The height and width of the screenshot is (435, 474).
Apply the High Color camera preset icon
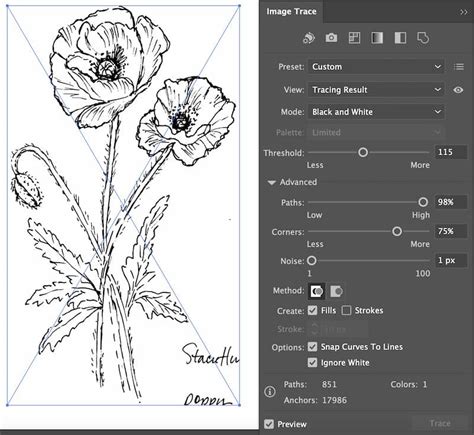coord(331,38)
